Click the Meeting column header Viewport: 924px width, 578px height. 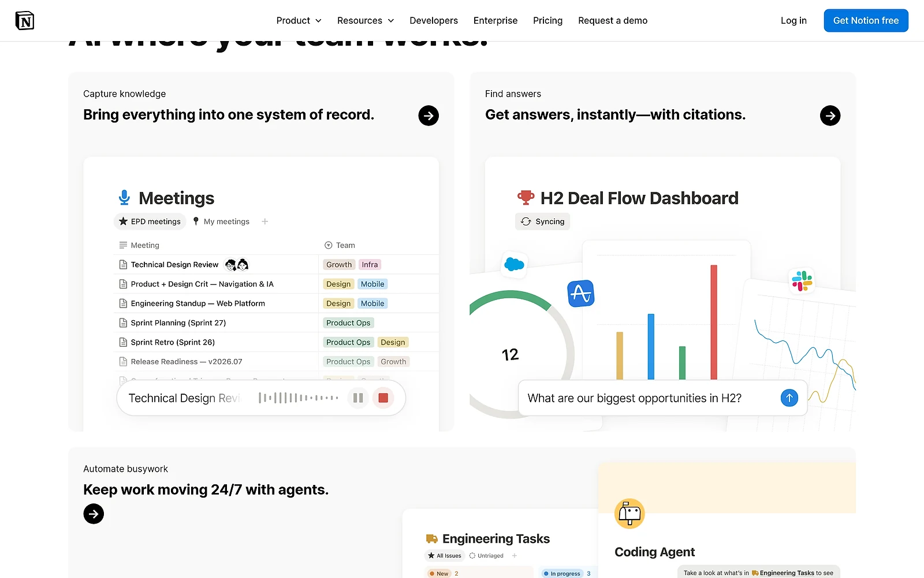pyautogui.click(x=139, y=246)
